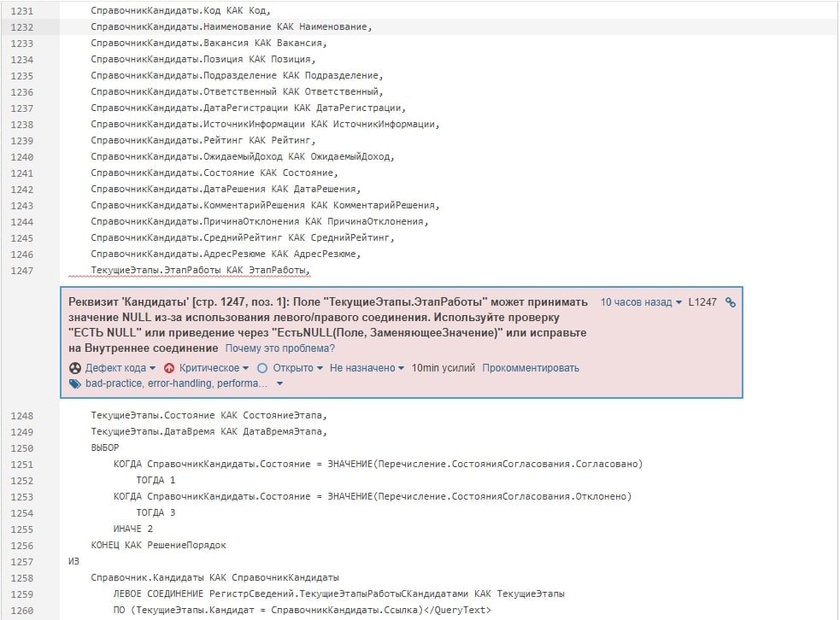The height and width of the screenshot is (620, 840).
Task: Click code line СправочникКандидаты.ОжидаемыйДоход
Action: (x=243, y=157)
